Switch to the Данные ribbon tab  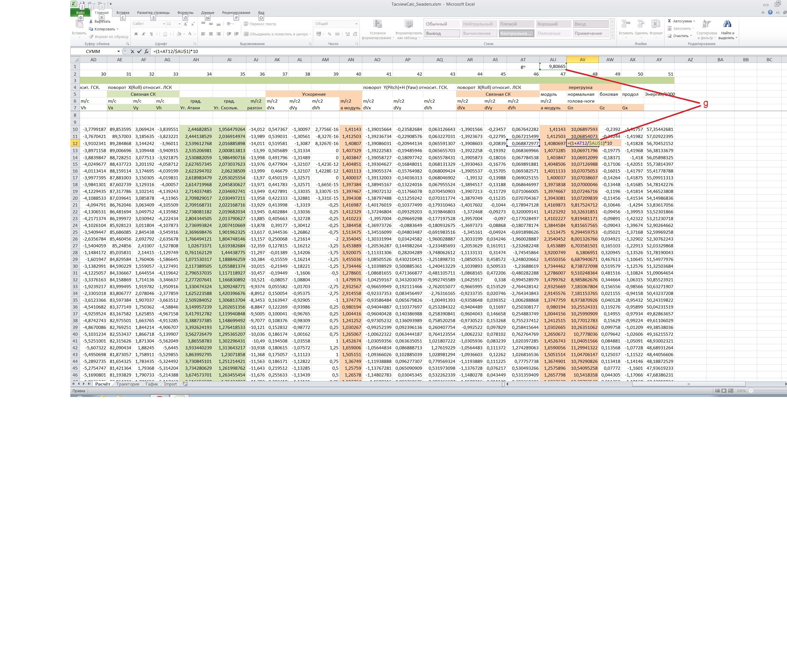208,13
